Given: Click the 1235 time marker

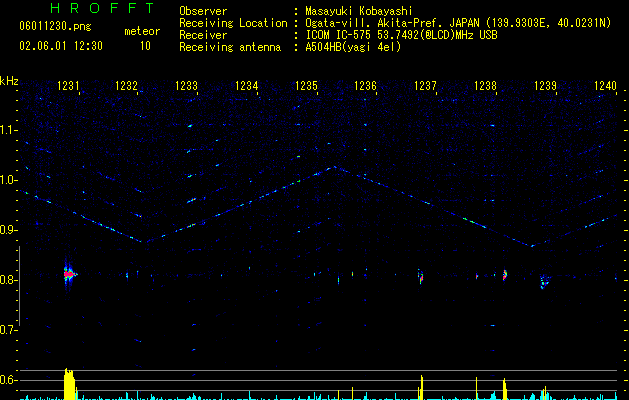Looking at the screenshot, I should coord(306,86).
